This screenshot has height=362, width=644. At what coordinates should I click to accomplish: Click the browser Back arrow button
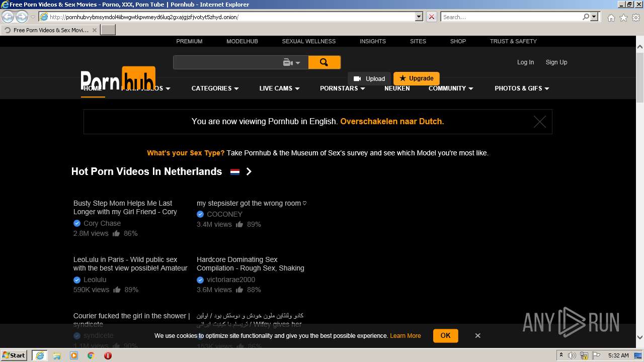click(x=8, y=17)
